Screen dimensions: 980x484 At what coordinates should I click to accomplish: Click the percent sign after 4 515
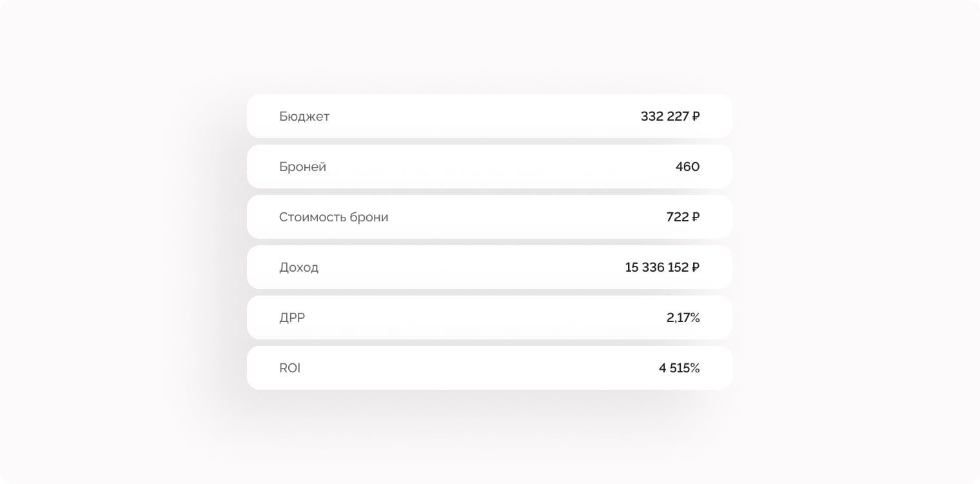click(694, 368)
